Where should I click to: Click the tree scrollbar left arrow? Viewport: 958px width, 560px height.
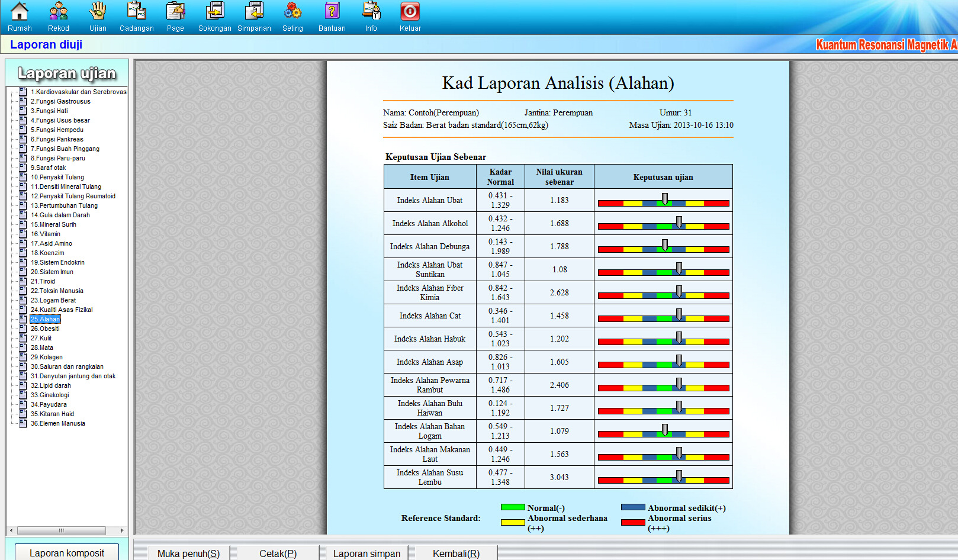(x=11, y=530)
